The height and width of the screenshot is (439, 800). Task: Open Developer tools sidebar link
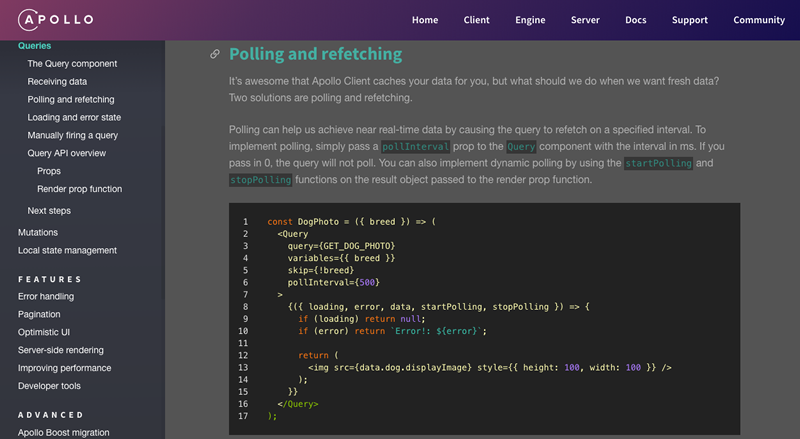(x=49, y=385)
